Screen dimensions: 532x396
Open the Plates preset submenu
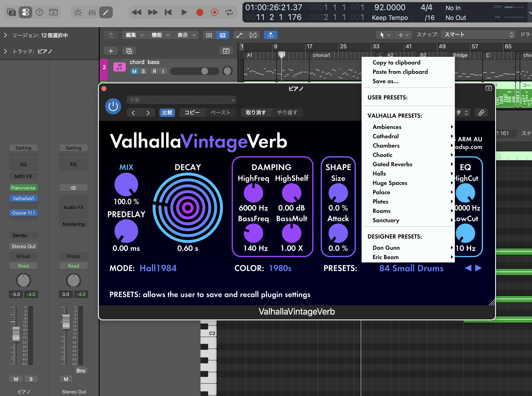pyautogui.click(x=408, y=202)
